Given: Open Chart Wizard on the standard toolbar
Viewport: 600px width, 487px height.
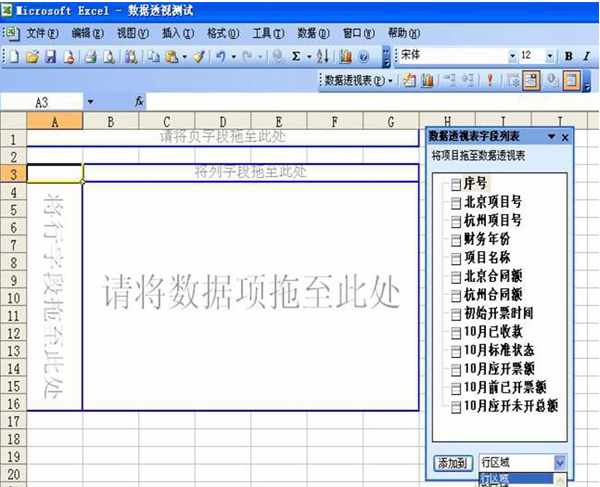Looking at the screenshot, I should click(346, 57).
